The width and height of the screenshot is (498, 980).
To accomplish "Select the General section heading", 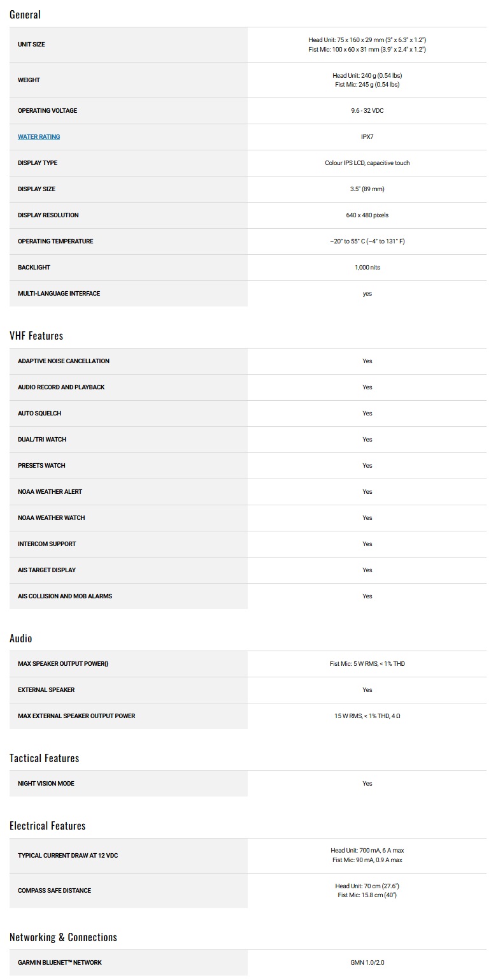I will coord(25,14).
